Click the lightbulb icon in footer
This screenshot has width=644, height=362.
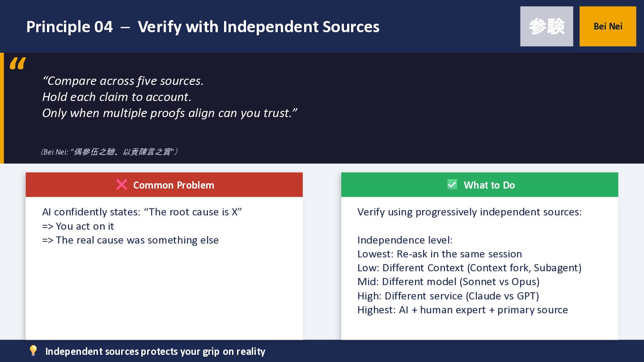[33, 351]
